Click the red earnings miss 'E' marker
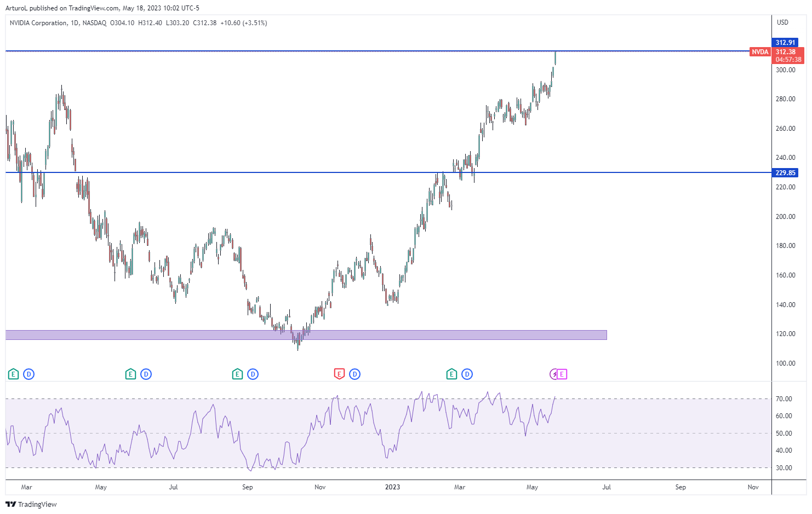812x514 pixels. click(x=339, y=374)
